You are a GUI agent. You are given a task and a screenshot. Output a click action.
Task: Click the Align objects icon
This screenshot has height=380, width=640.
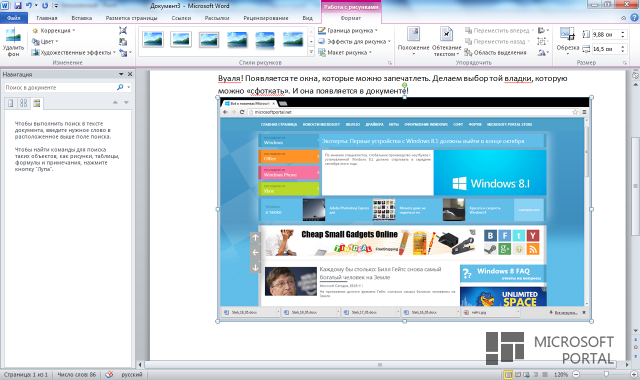(x=542, y=31)
